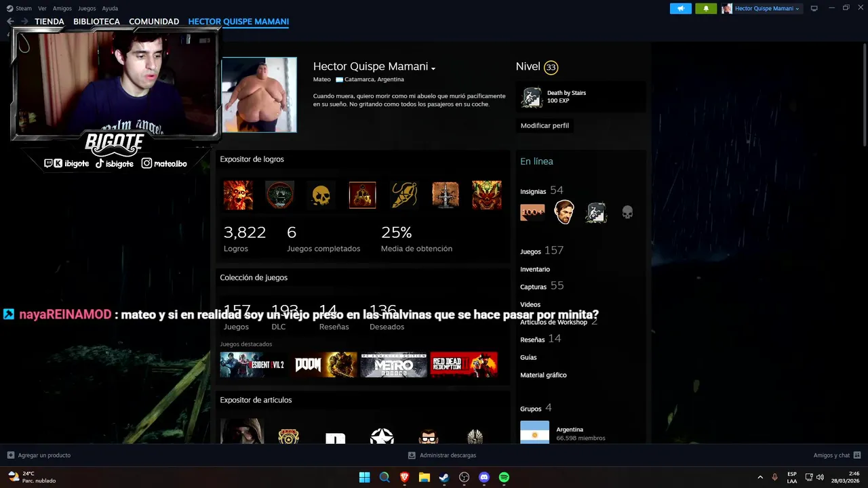Screen dimensions: 868x488
Task: Open the Inventario link
Action: (x=535, y=269)
